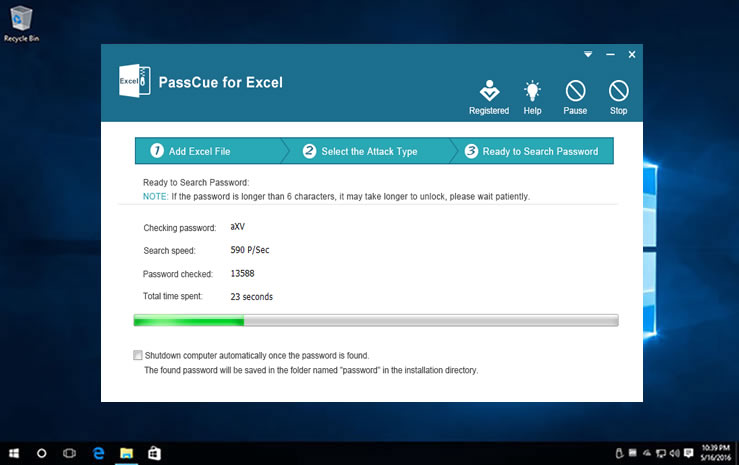Open the taskbar clock and date

click(x=715, y=453)
